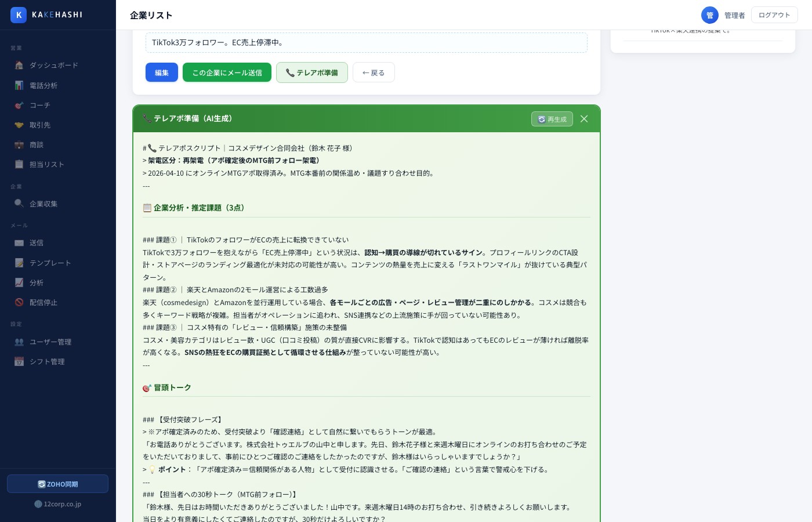Click ログアウト to log out
The width and height of the screenshot is (812, 522).
774,14
